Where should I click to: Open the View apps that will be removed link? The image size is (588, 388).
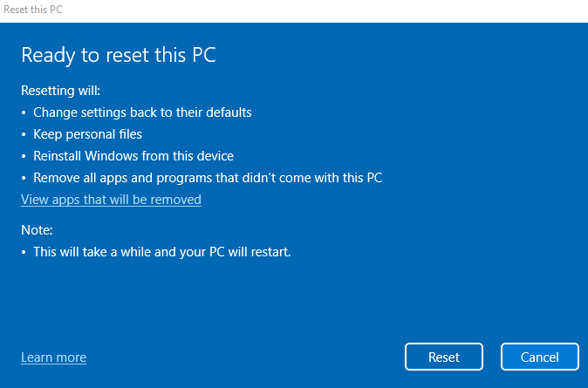111,200
